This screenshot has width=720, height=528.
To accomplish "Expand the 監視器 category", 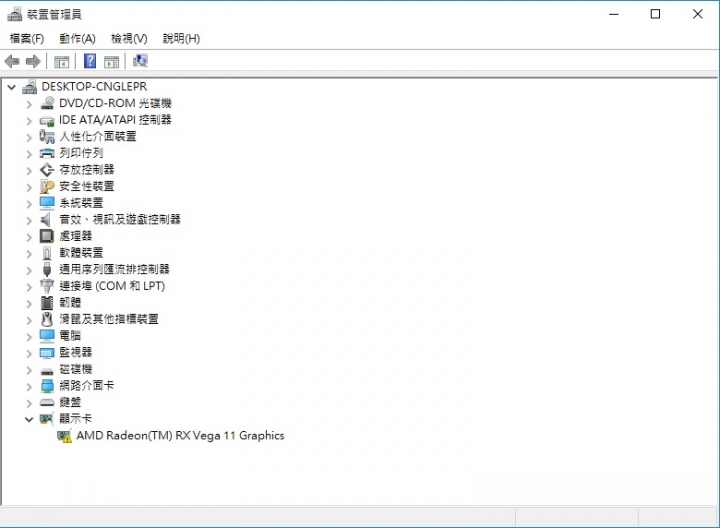I will pyautogui.click(x=29, y=354).
